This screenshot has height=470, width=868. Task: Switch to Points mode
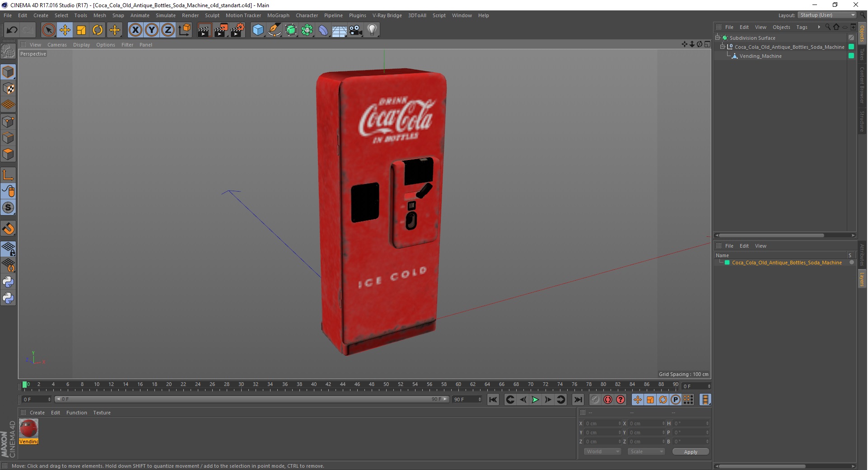pos(8,122)
